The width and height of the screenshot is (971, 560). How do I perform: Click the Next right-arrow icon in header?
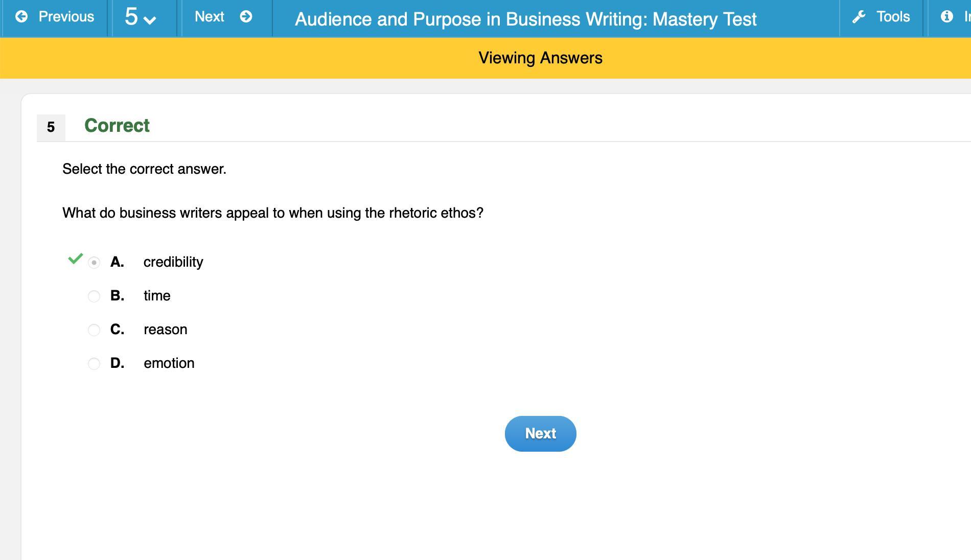click(246, 17)
